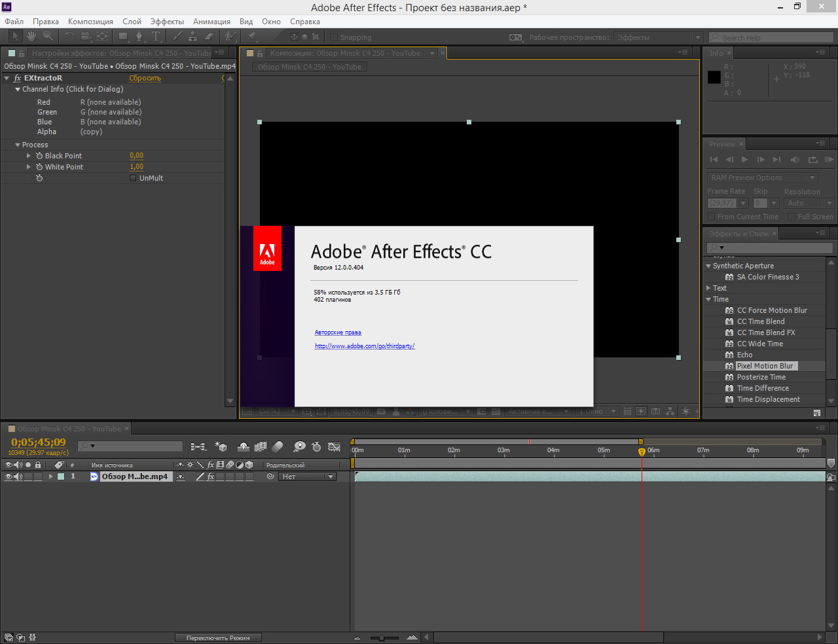
Task: Open the Композиция menu
Action: 91,22
